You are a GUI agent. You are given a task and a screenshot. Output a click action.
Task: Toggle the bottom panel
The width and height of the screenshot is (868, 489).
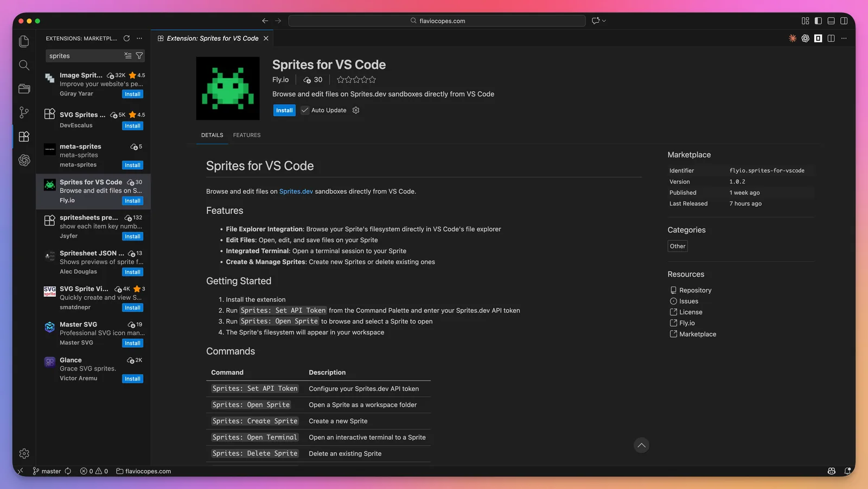(x=831, y=21)
